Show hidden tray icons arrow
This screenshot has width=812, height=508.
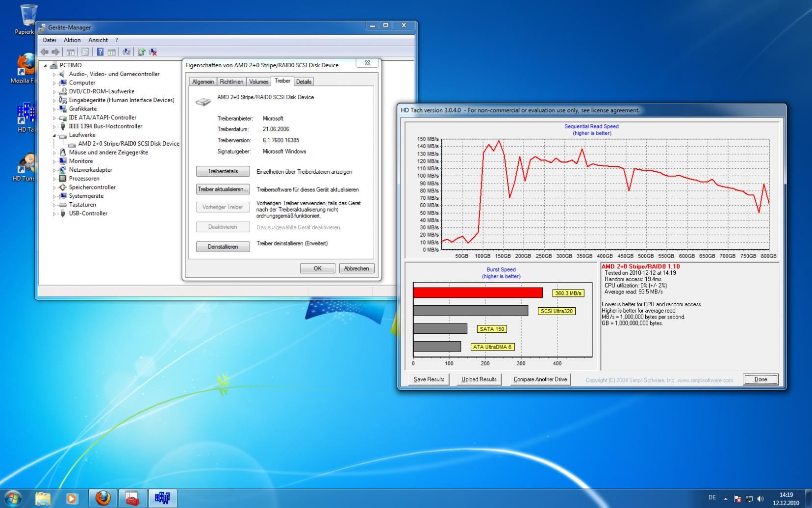pyautogui.click(x=726, y=499)
